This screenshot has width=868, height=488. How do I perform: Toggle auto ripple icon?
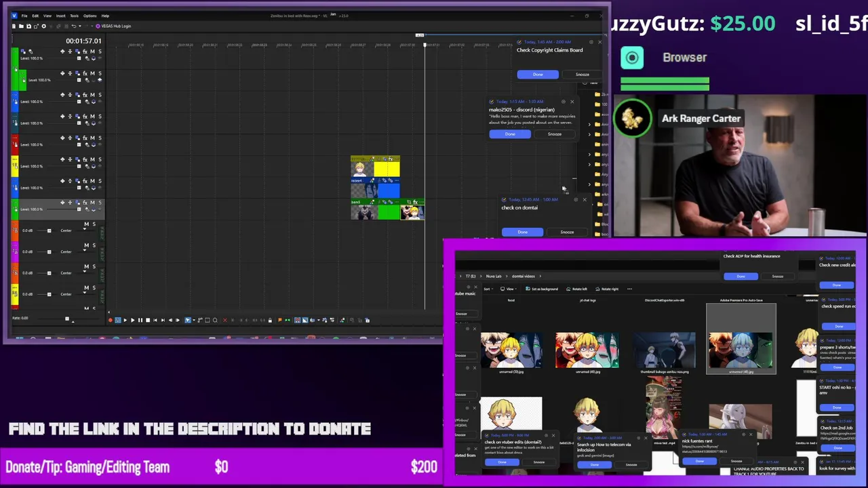pyautogui.click(x=312, y=320)
